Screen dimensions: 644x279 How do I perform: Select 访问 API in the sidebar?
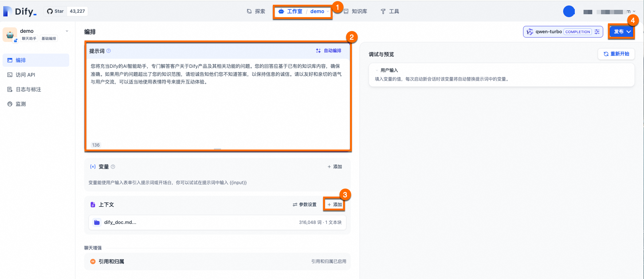point(36,75)
